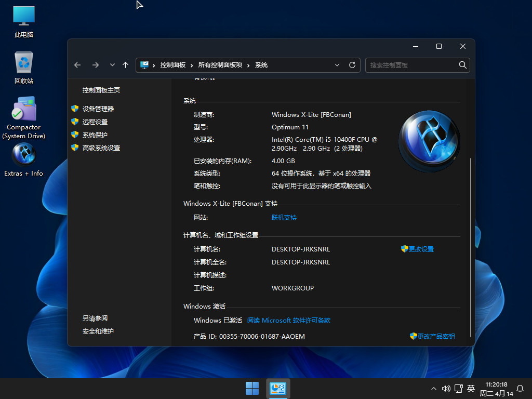
Task: Open 此电脑 desktop icon
Action: click(x=23, y=16)
